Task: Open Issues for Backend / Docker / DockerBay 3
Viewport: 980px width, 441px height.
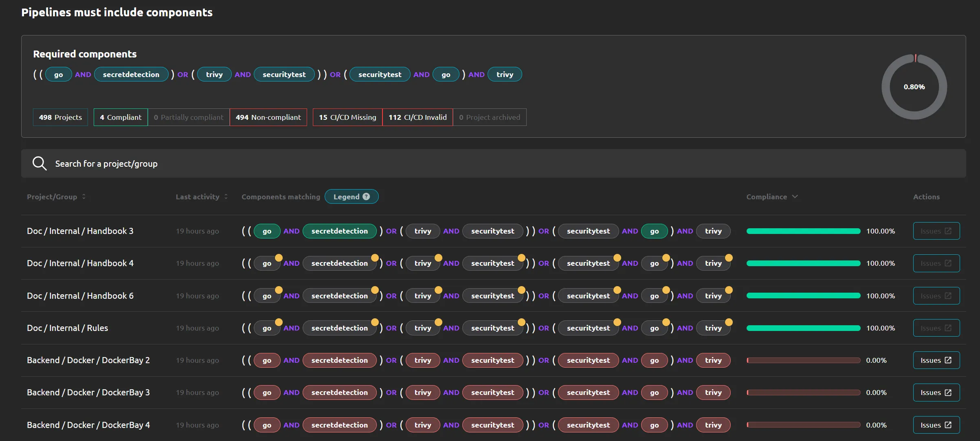Action: pos(936,392)
